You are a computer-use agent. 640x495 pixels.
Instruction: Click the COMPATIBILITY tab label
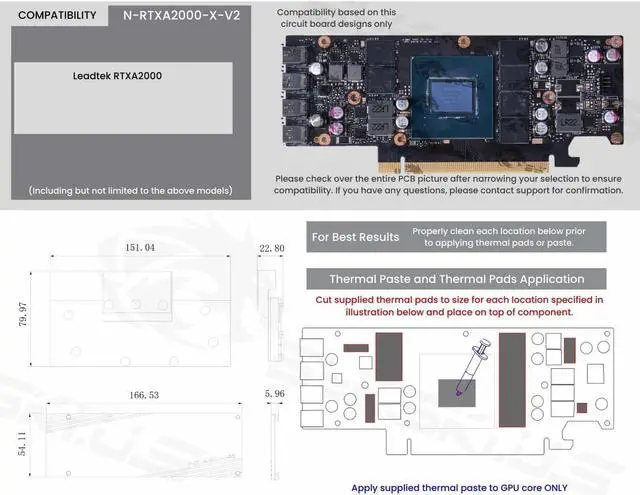pos(58,16)
